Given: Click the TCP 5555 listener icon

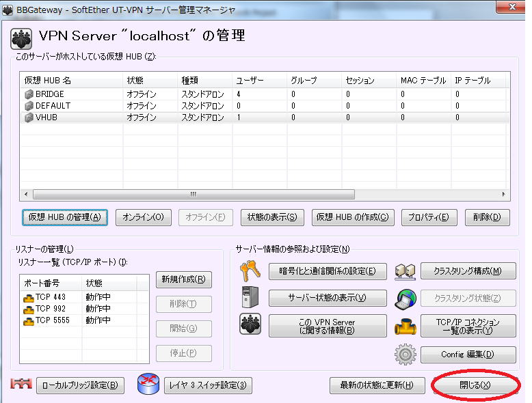Looking at the screenshot, I should [29, 321].
